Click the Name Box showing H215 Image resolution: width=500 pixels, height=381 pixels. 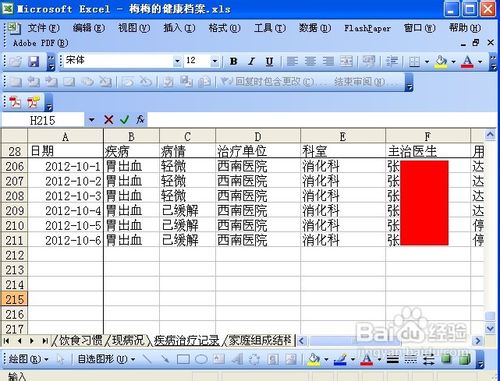coord(43,120)
